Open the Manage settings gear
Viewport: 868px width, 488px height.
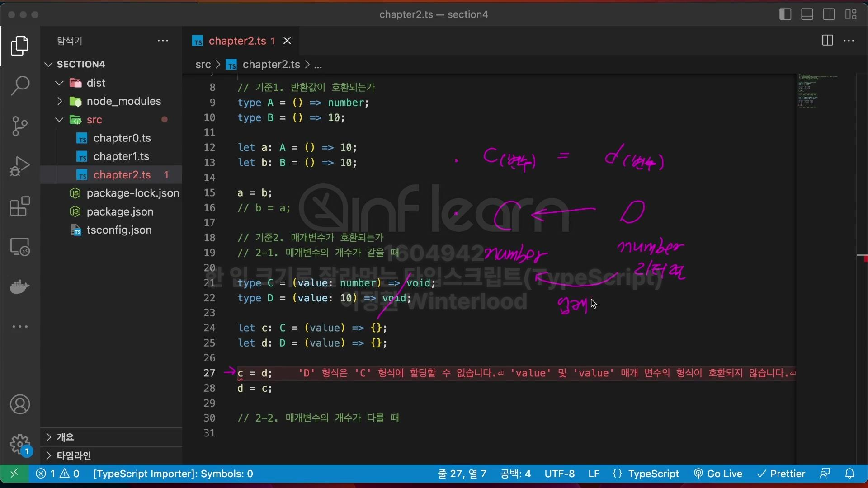coord(20,445)
